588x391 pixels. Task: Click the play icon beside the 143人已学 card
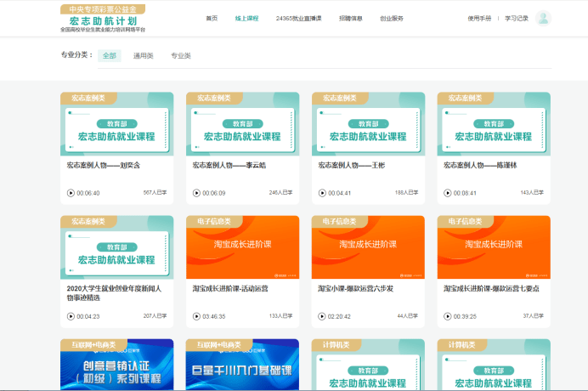click(x=448, y=193)
